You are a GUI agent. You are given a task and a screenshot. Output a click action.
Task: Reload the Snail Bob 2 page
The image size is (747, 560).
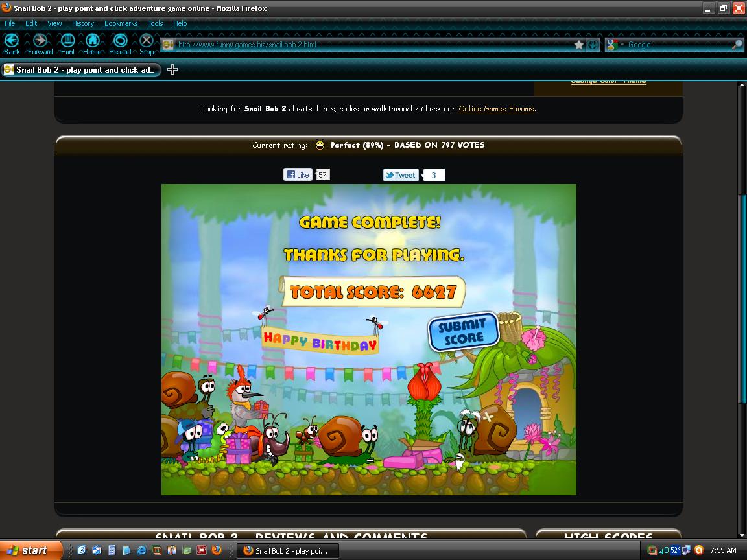(120, 44)
